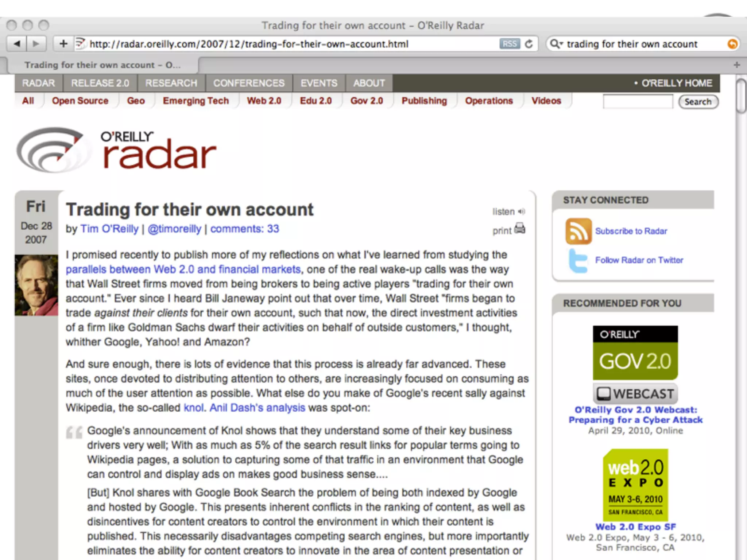Click into the Radar site search field

tap(638, 101)
